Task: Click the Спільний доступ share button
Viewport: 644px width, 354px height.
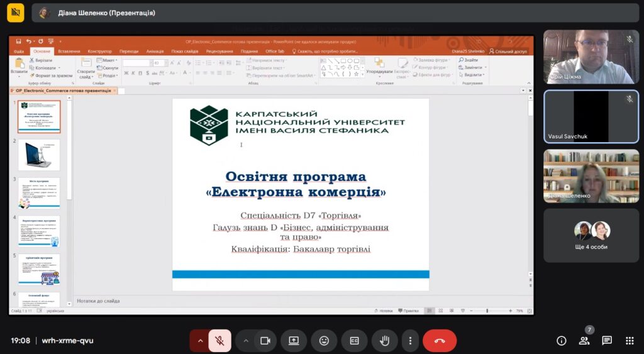Action: click(x=508, y=52)
